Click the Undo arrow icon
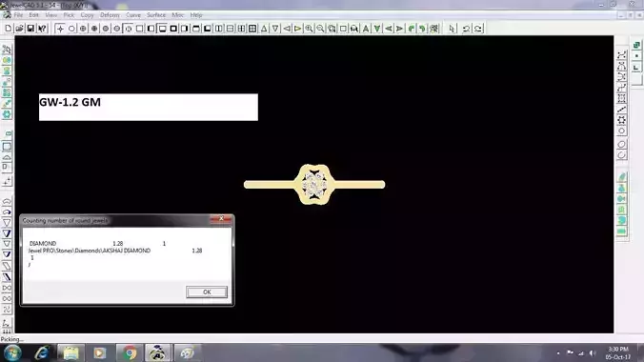 coord(466,29)
